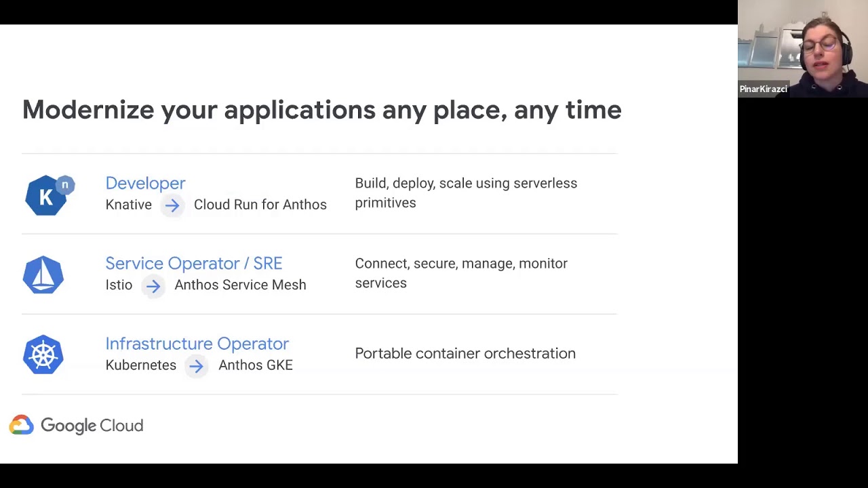Click the arrow after Kubernetes

click(197, 366)
